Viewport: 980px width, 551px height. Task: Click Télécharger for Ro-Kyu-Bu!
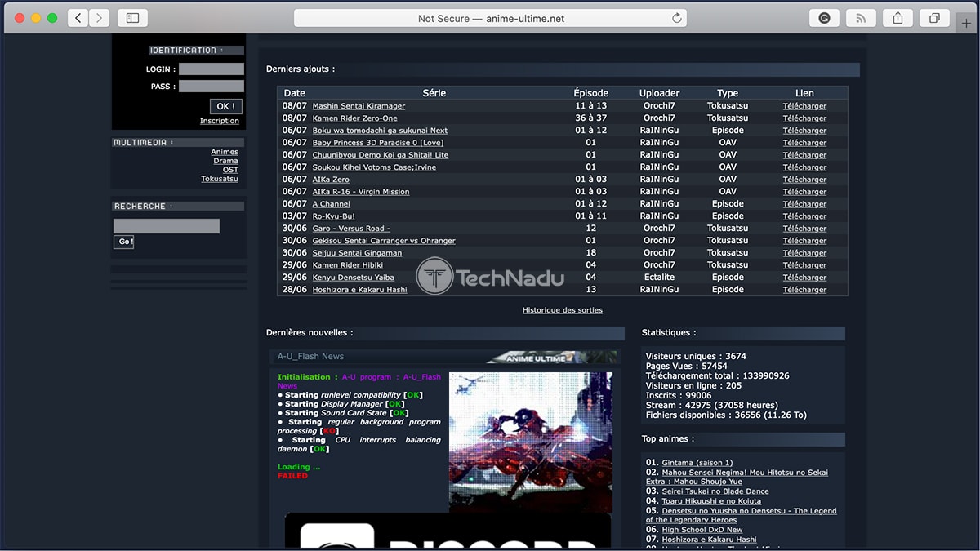[x=804, y=216]
